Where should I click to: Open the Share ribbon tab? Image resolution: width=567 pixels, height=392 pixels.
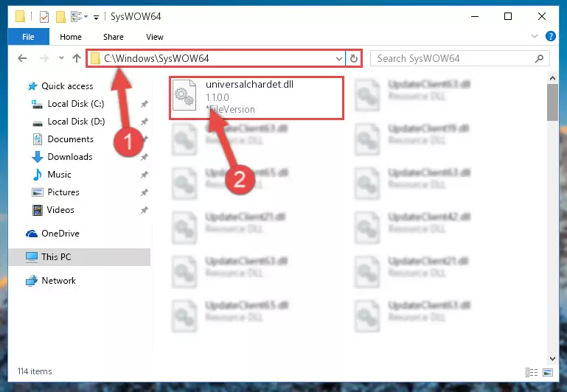click(x=114, y=37)
